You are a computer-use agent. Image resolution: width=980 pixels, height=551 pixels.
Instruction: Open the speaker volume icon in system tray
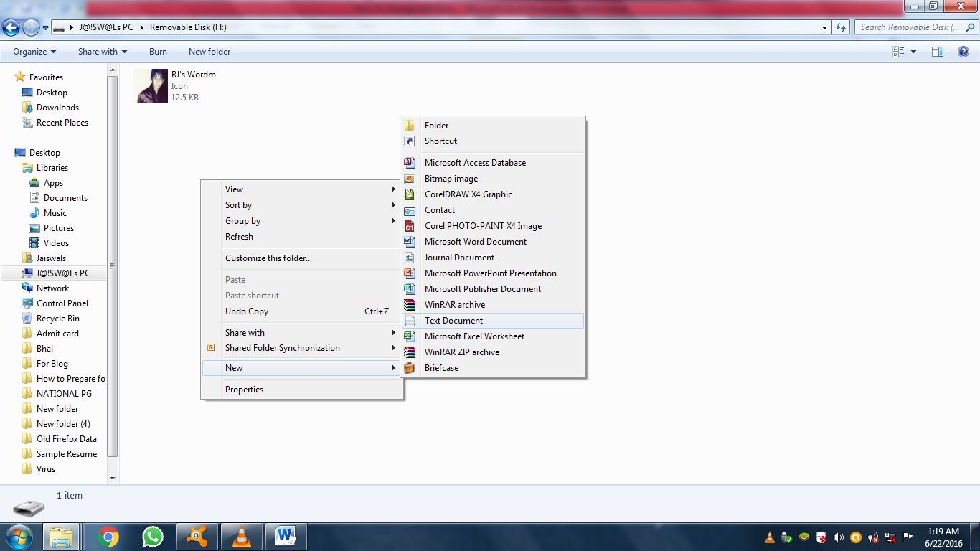click(839, 537)
